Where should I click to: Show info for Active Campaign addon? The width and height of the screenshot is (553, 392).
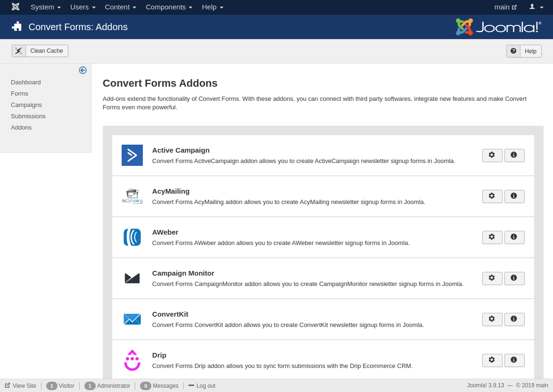coord(514,155)
